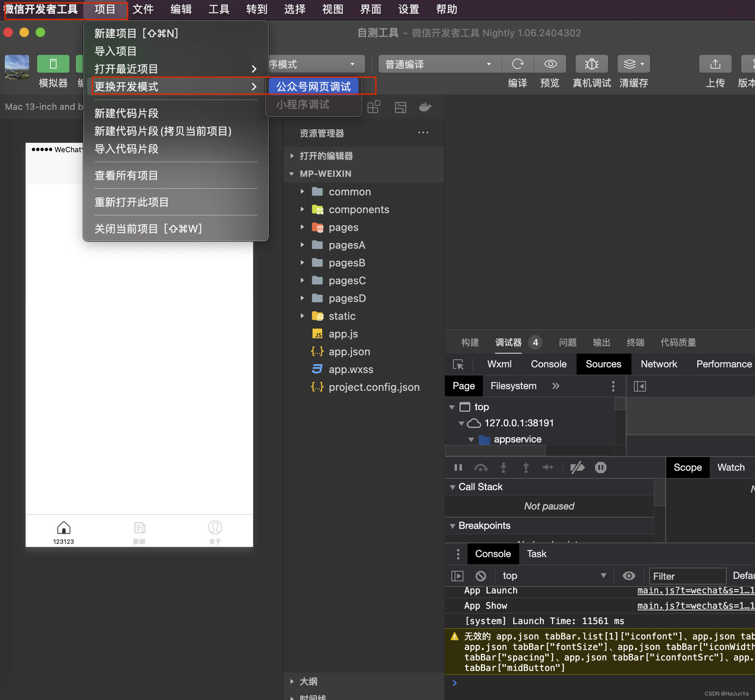Open the 文件 menu in menu bar
This screenshot has width=755, height=700.
(x=143, y=9)
